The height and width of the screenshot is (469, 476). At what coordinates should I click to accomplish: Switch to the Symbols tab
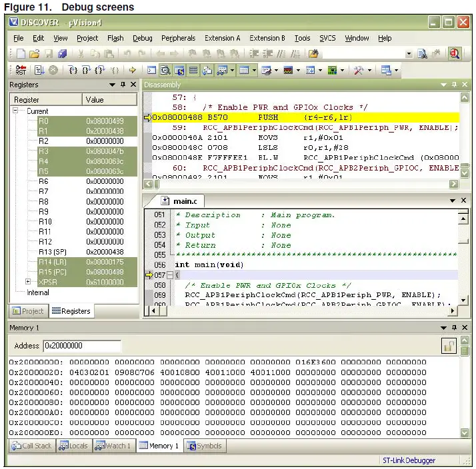pyautogui.click(x=205, y=446)
